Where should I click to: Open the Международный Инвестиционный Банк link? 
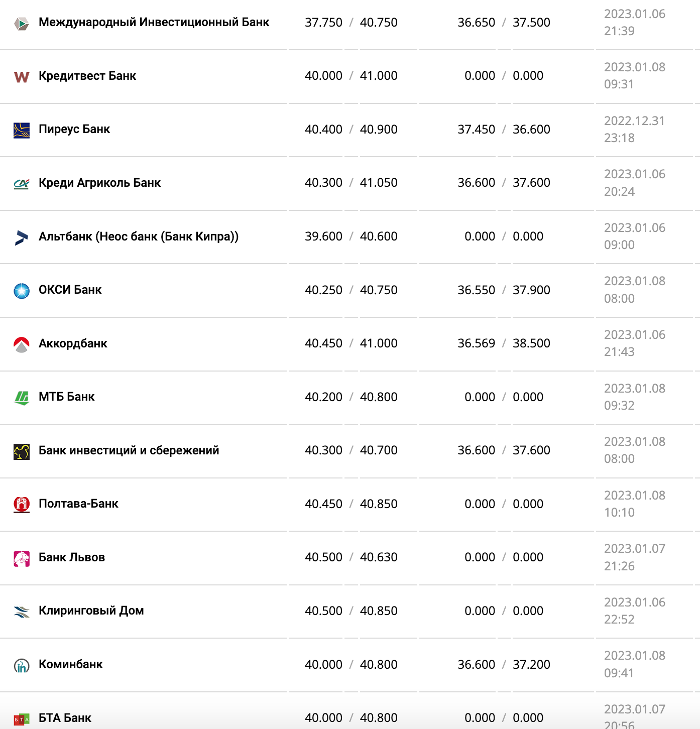(x=154, y=23)
